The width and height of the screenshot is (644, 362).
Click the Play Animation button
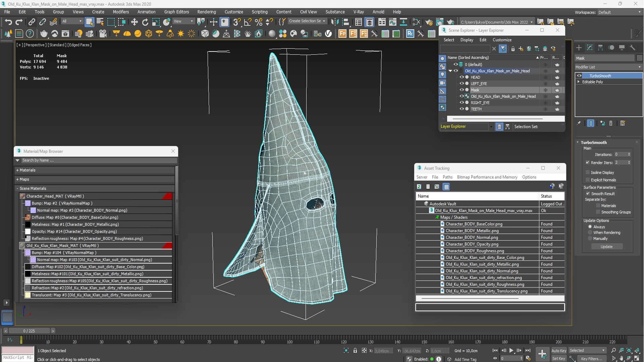[x=511, y=351]
